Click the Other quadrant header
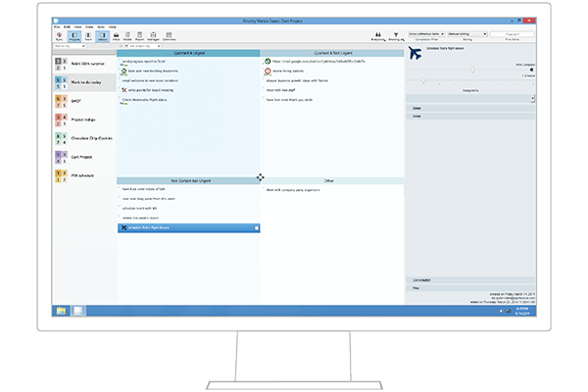Image resolution: width=588 pixels, height=392 pixels. coord(332,180)
